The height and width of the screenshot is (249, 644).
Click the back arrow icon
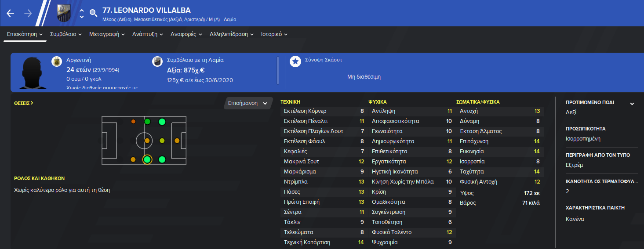click(11, 13)
